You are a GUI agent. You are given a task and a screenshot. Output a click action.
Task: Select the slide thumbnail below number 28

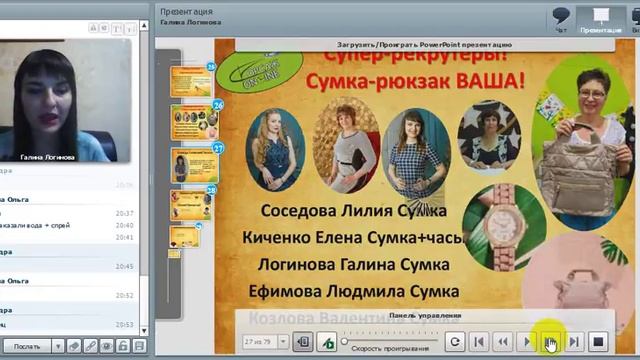pyautogui.click(x=185, y=236)
